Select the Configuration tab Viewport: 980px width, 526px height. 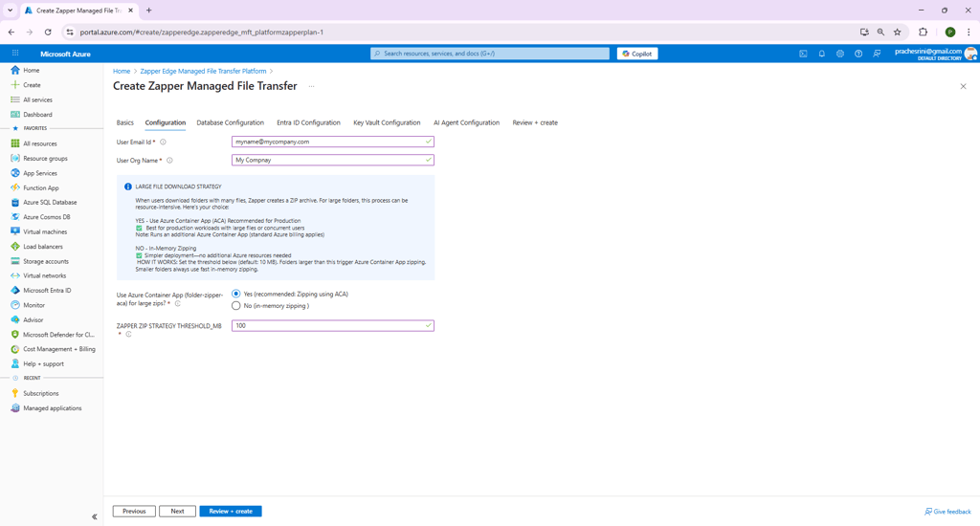pos(166,122)
